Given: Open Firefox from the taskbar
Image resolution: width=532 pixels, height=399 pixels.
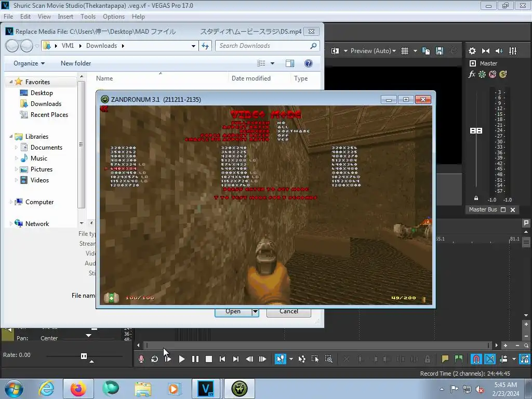Looking at the screenshot, I should (x=78, y=389).
